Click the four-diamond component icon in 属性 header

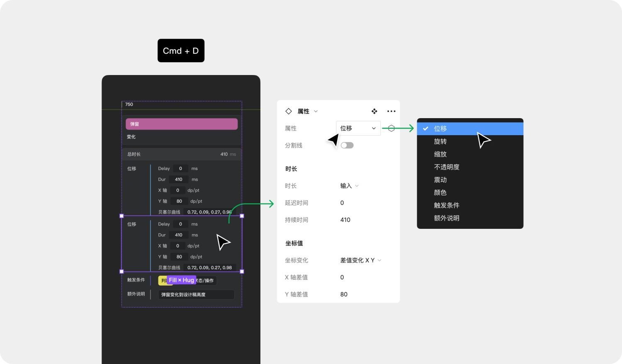(x=374, y=111)
